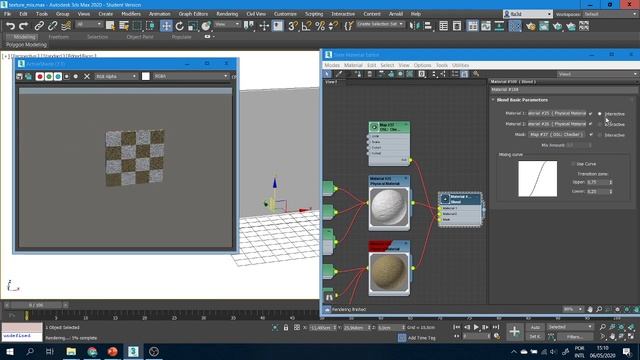
Task: Click the clear (X) icon in ActiveShade
Action: 87,76
